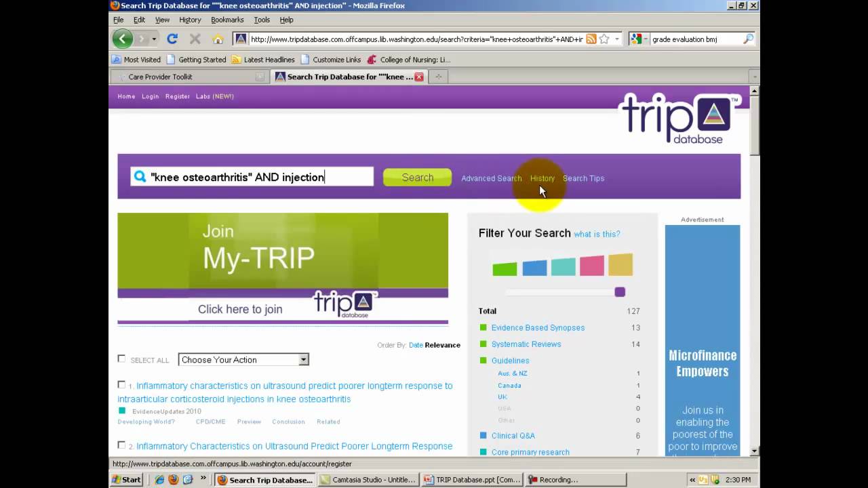Launch Firefox from the quick launch bar
Image resolution: width=868 pixels, height=488 pixels.
[173, 479]
